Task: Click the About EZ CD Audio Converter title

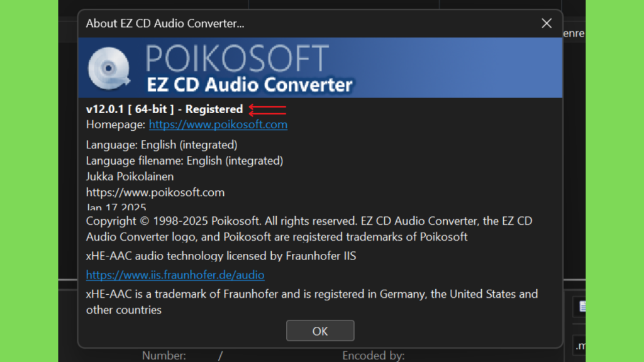Action: pyautogui.click(x=165, y=23)
